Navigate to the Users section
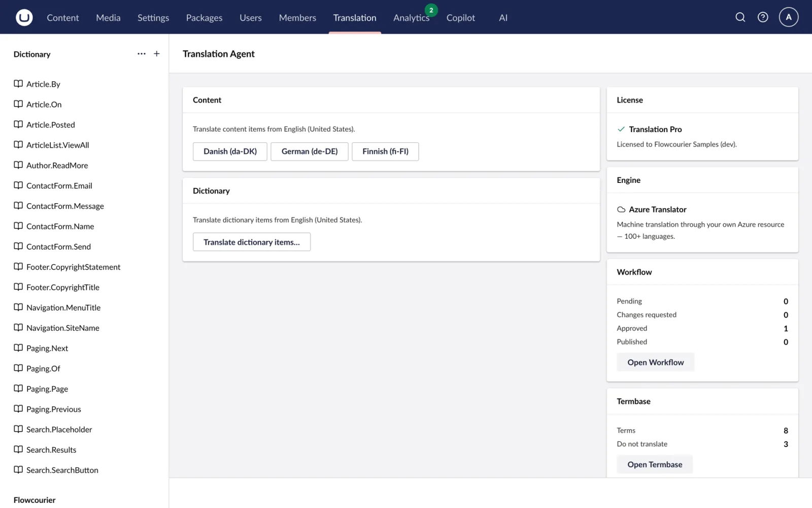 [x=251, y=17]
